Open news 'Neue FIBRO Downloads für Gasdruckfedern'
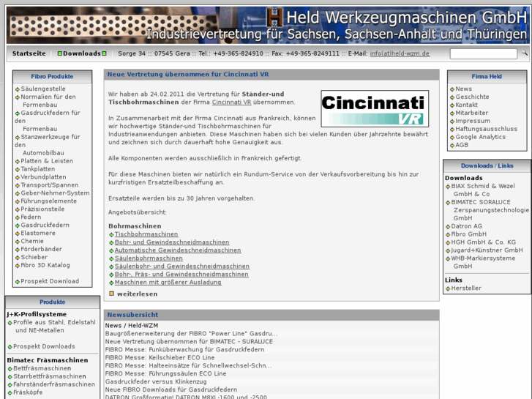Screen dimensions: 532x399 click(171, 389)
